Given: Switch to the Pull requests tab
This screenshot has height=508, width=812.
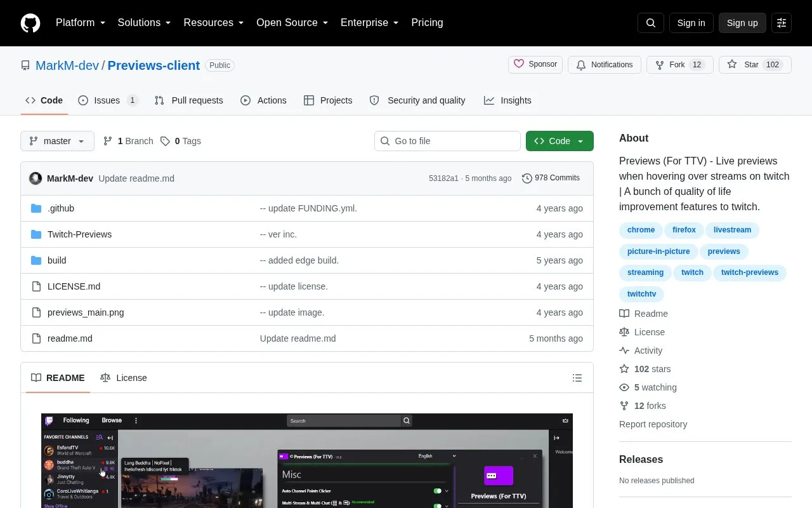Looking at the screenshot, I should click(x=188, y=100).
